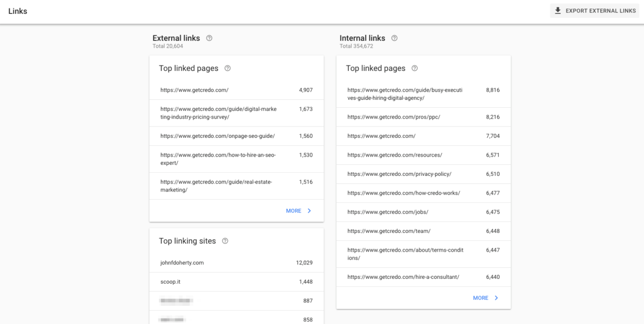Open the getcredo.com homepage link in External links

194,90
